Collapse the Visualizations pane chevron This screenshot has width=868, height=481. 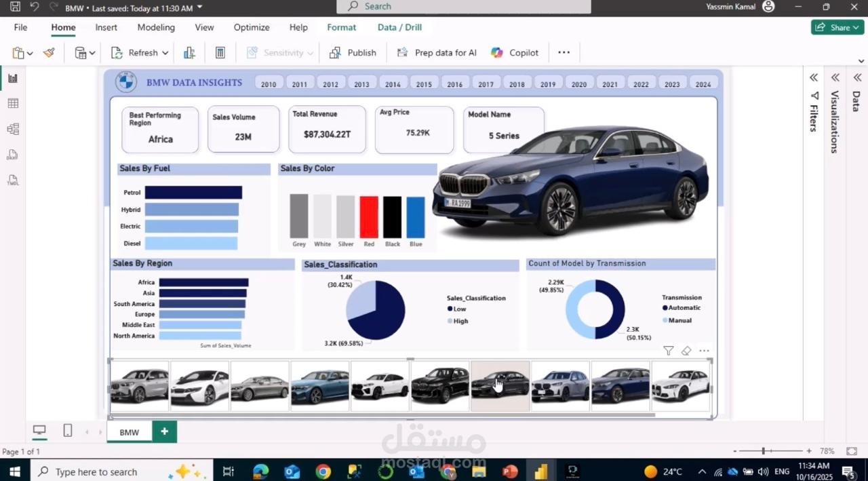pyautogui.click(x=835, y=77)
